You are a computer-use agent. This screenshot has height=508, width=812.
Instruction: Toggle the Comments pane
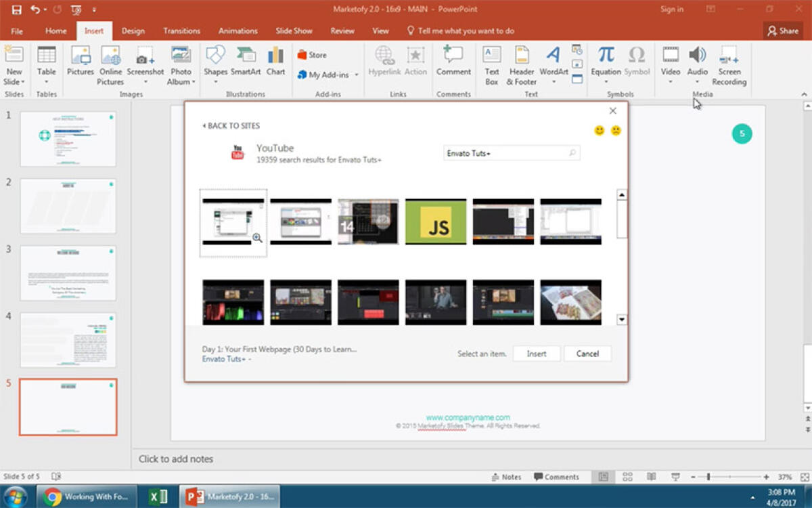(x=558, y=476)
